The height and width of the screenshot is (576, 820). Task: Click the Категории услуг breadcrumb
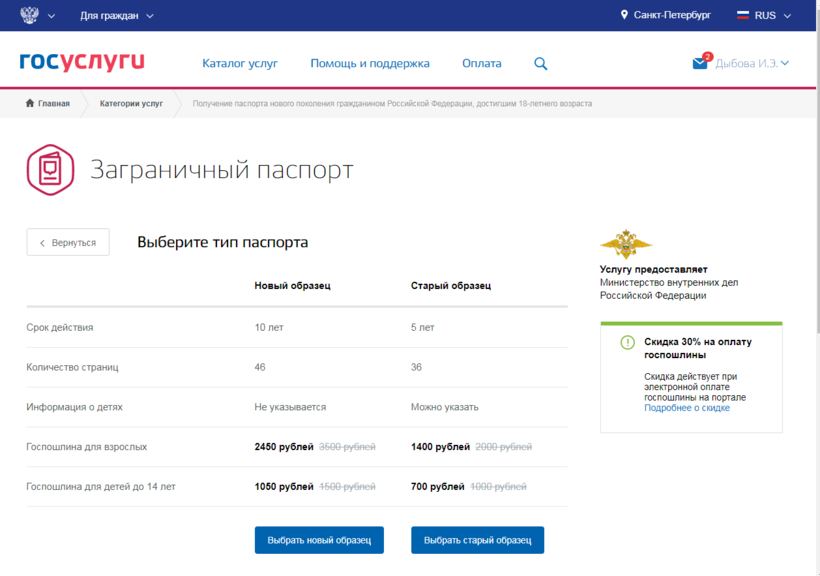click(x=131, y=103)
